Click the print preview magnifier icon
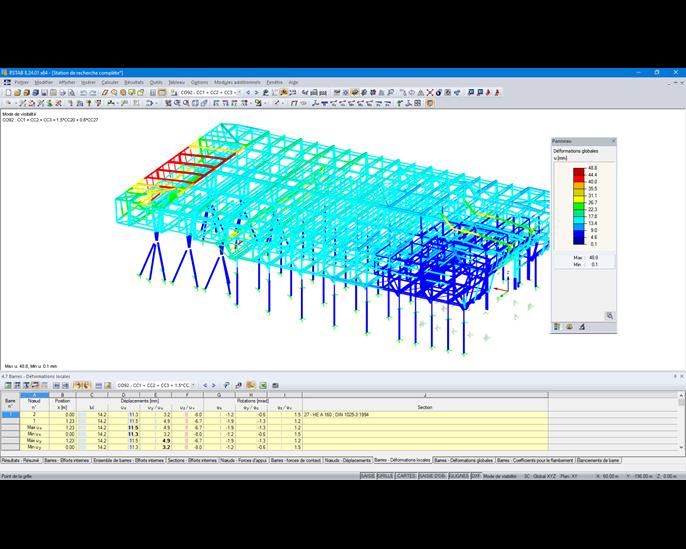 coord(72,92)
